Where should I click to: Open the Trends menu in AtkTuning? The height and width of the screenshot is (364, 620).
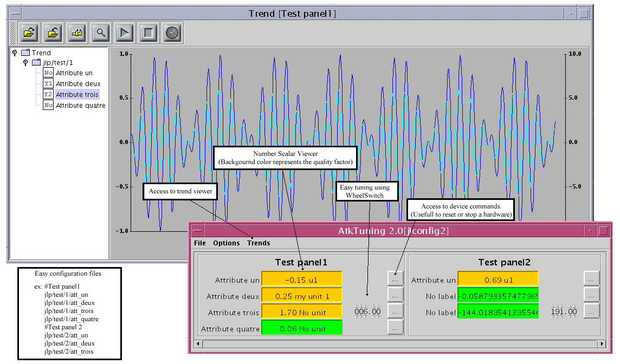(259, 243)
